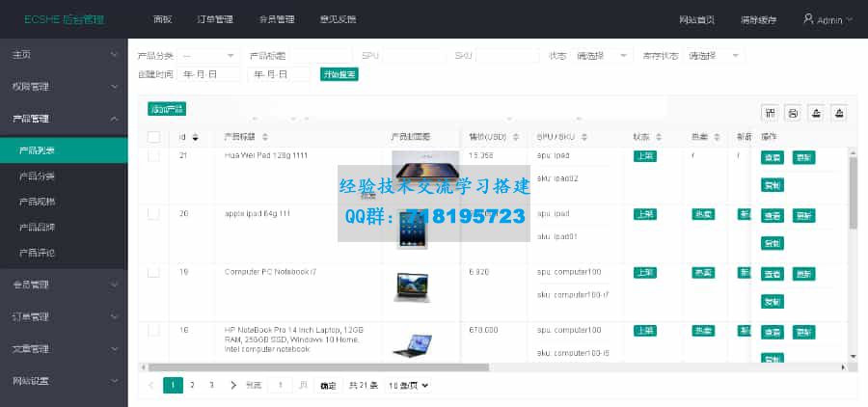Change the 10 条/页 page size dropdown
Screen dimensions: 868x407
(407, 385)
